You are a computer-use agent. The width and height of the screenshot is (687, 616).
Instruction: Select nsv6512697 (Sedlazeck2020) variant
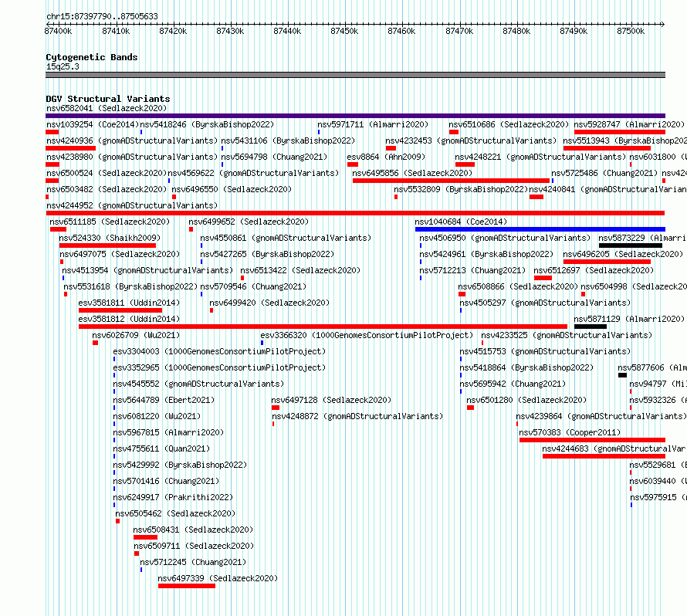point(594,270)
